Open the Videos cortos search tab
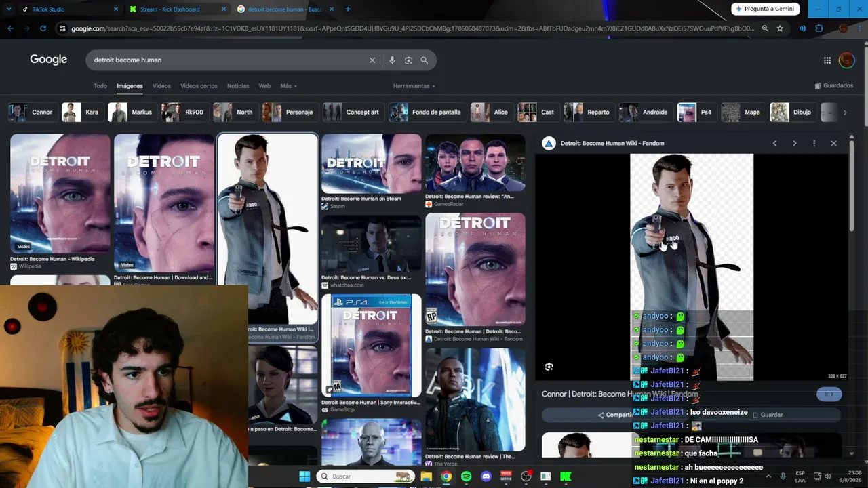This screenshot has width=868, height=488. point(199,86)
